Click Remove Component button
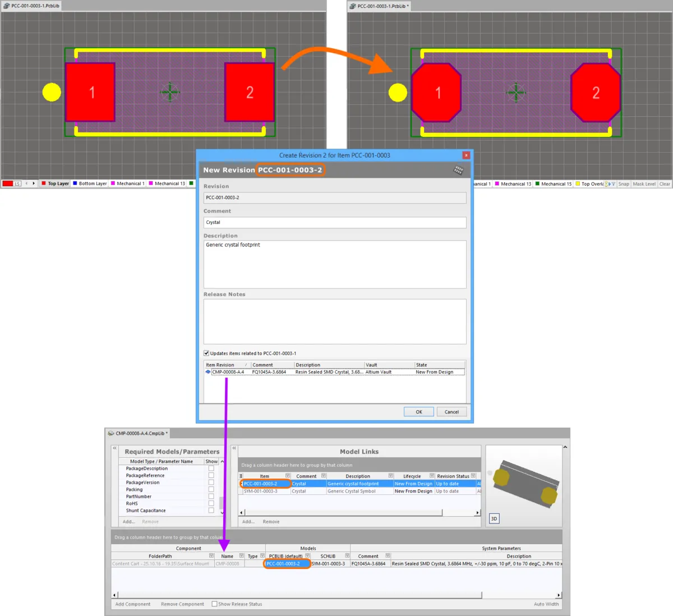The image size is (673, 616). point(182,604)
